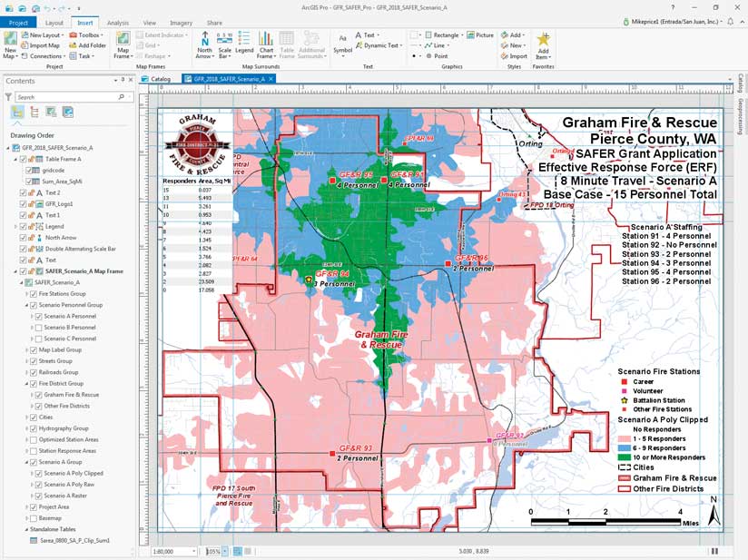748x560 pixels.
Task: Enable Scenario C Personnel layer
Action: pyautogui.click(x=38, y=339)
